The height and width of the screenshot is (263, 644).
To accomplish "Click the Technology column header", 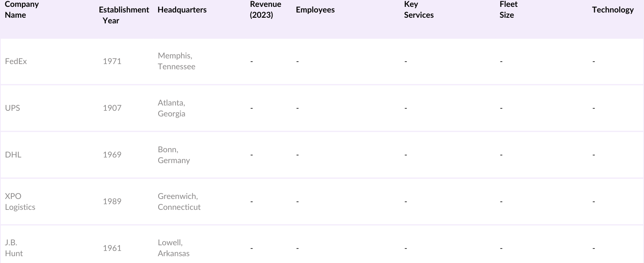I will click(x=613, y=10).
